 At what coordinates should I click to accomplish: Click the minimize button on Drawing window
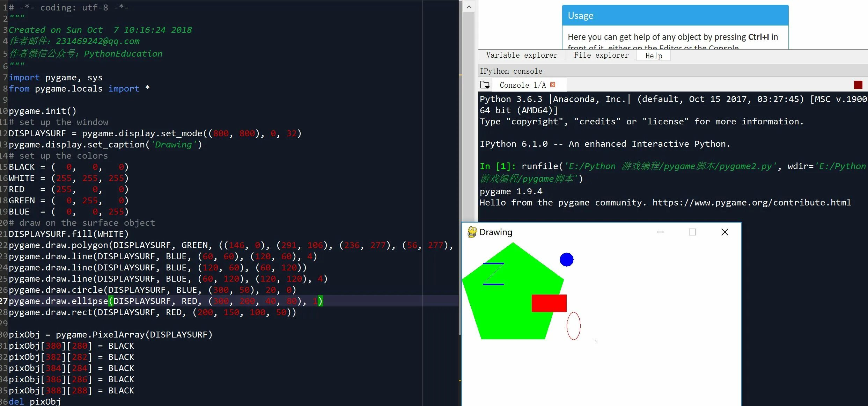(x=660, y=232)
